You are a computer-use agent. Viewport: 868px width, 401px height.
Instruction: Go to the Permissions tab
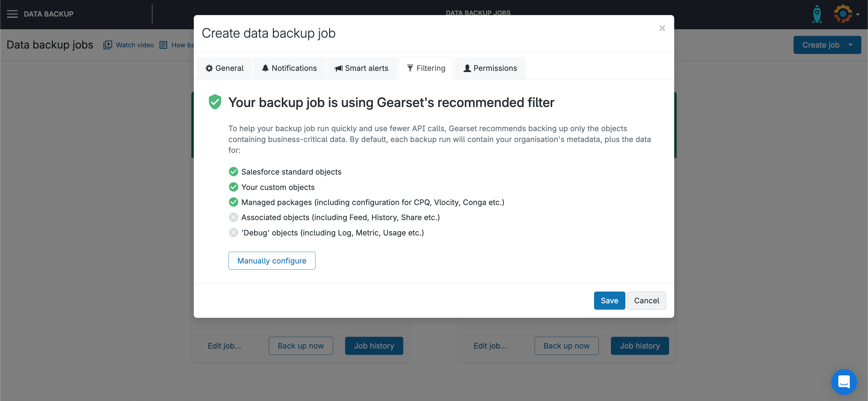(490, 68)
